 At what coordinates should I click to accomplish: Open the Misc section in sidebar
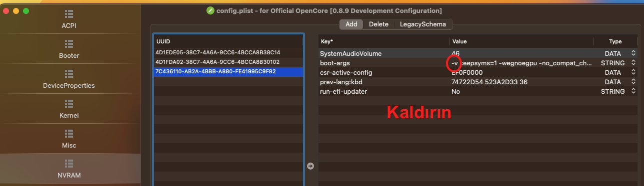[x=69, y=139]
